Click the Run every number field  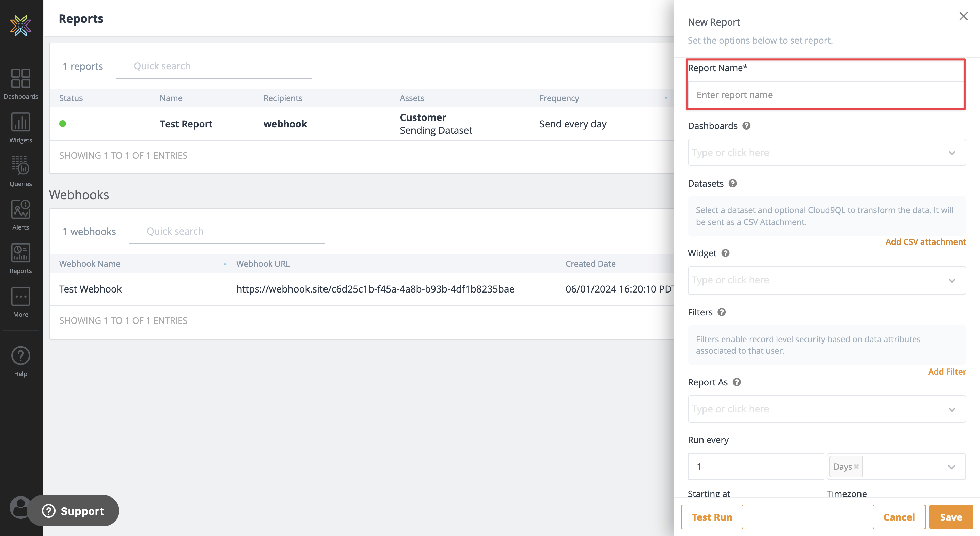(x=756, y=467)
